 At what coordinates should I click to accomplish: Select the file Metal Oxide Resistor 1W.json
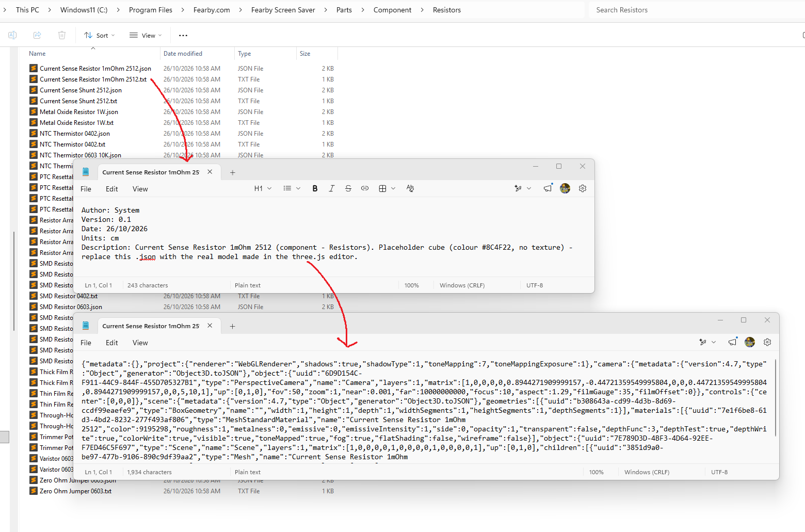pyautogui.click(x=79, y=112)
